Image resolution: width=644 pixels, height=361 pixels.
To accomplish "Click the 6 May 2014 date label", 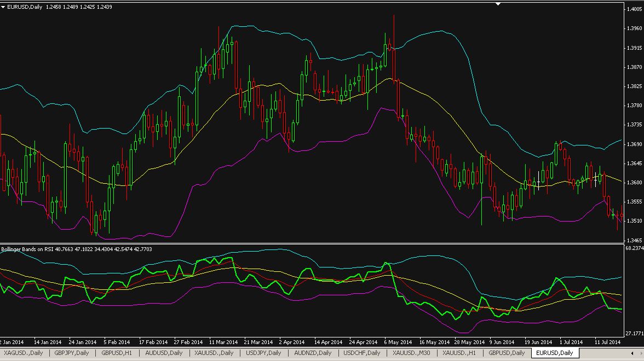I will coord(398,342).
